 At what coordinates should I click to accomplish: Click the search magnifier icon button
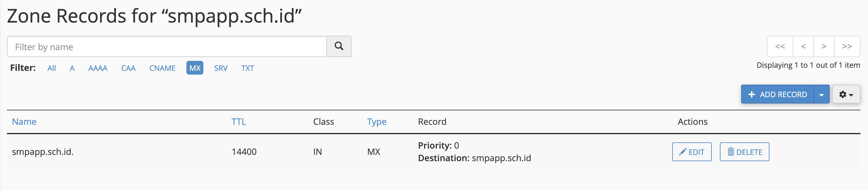click(339, 46)
